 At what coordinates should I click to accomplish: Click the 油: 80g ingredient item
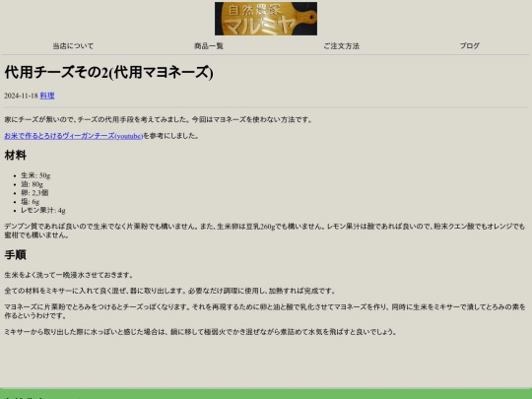pyautogui.click(x=32, y=184)
